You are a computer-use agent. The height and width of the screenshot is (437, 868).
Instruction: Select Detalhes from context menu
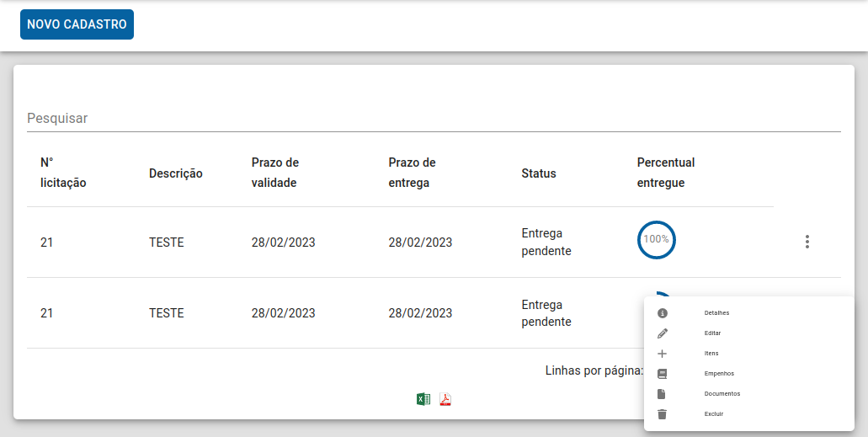[x=749, y=313]
